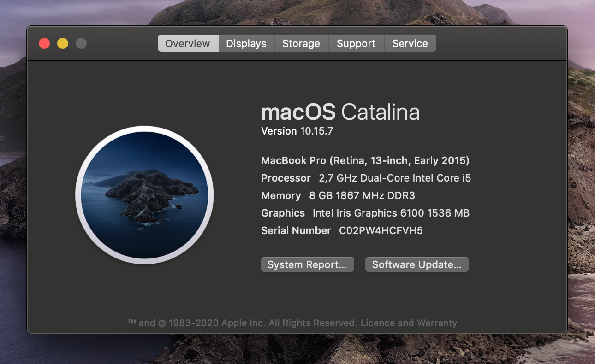This screenshot has width=595, height=364.
Task: Click the Processor label
Action: click(x=286, y=178)
